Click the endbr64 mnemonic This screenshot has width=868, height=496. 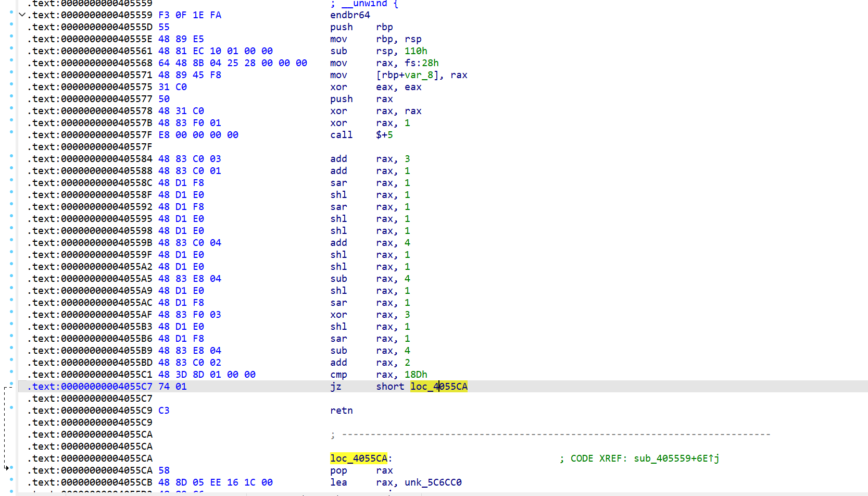(x=350, y=15)
